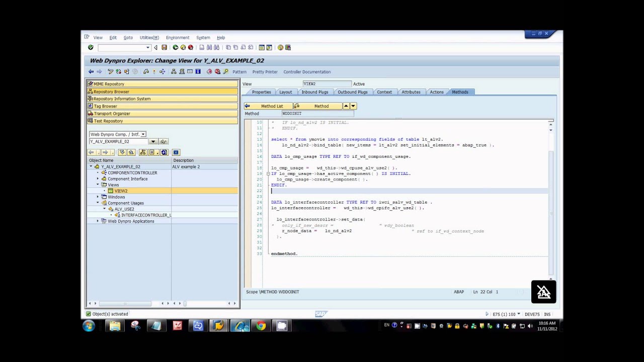Click the Object Name column header

(x=129, y=160)
